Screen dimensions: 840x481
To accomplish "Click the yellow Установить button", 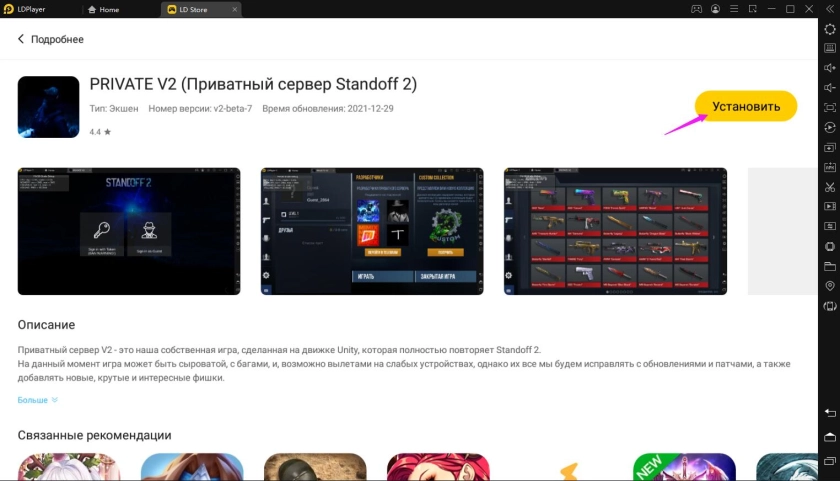I will coord(746,106).
